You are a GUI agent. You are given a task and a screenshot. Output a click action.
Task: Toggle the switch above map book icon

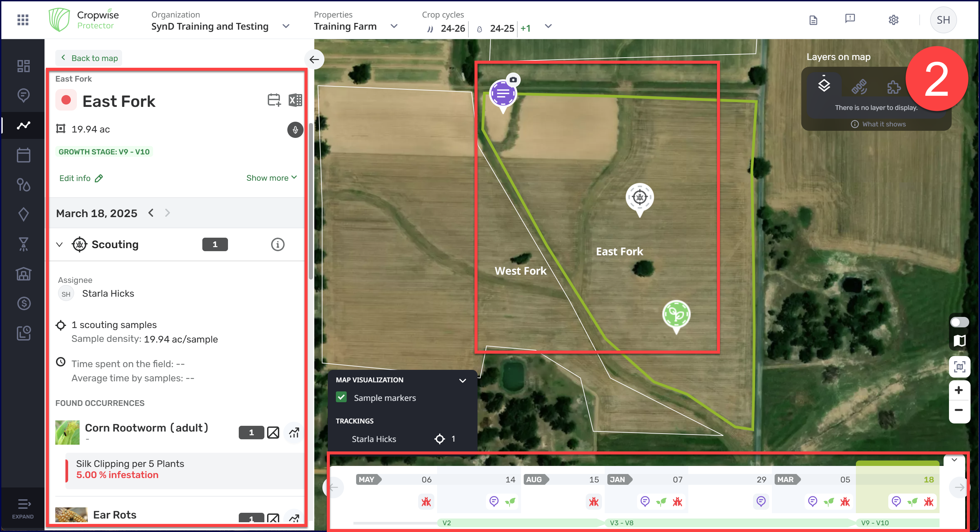(959, 323)
